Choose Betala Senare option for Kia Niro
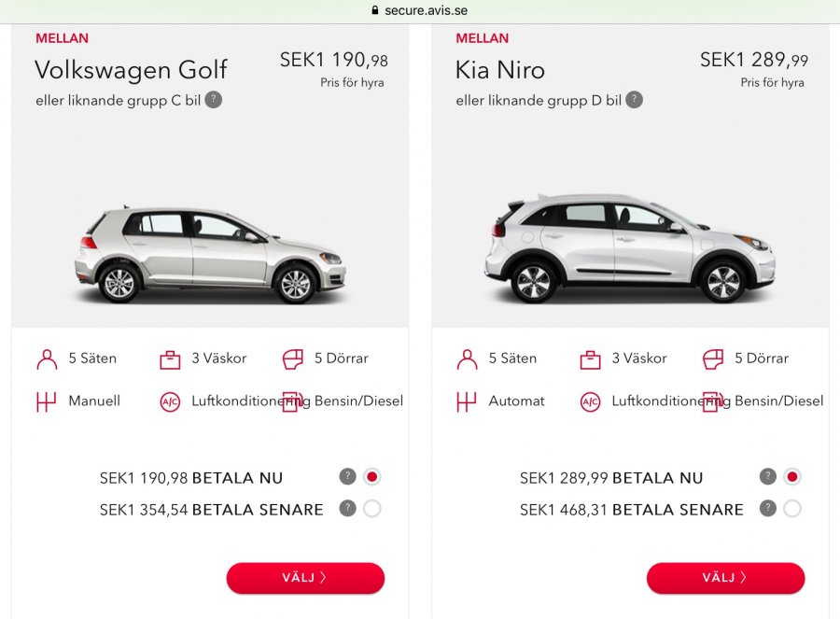Image resolution: width=840 pixels, height=619 pixels. pyautogui.click(x=792, y=509)
